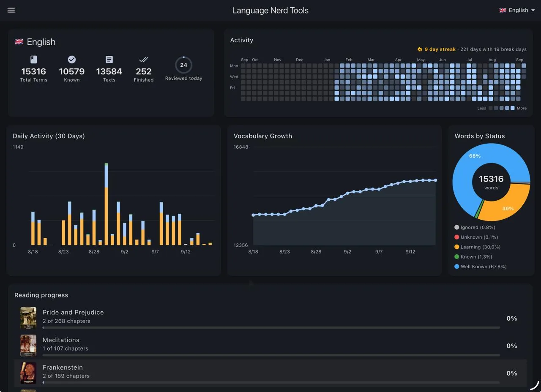The width and height of the screenshot is (541, 392).
Task: Click the 252 Finished value
Action: click(144, 71)
